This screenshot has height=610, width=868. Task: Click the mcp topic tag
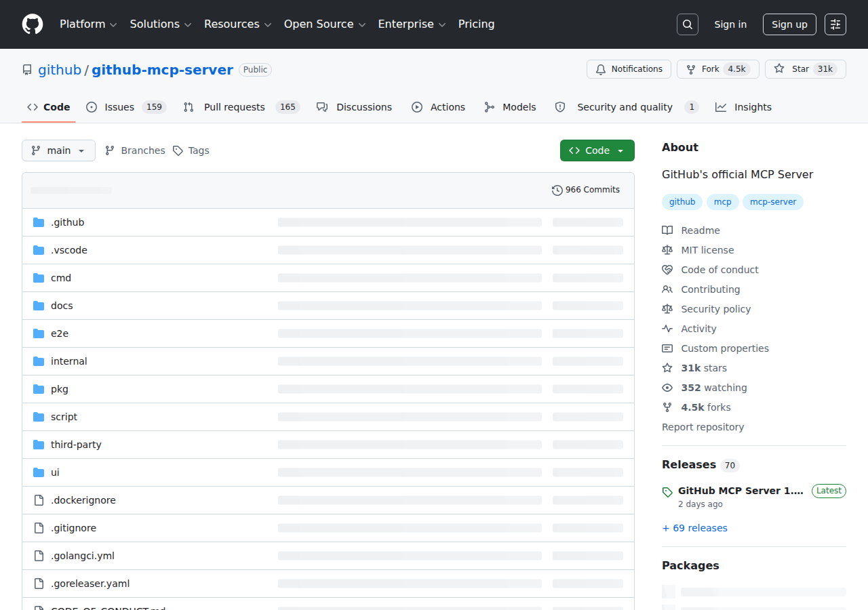[722, 202]
